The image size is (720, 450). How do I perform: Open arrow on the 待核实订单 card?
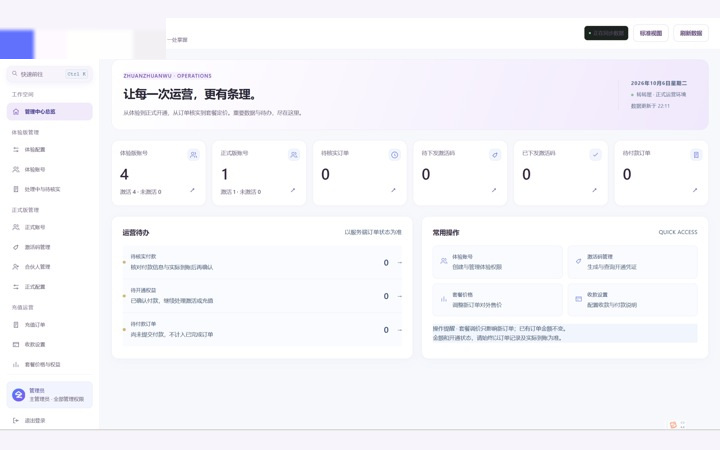point(394,190)
